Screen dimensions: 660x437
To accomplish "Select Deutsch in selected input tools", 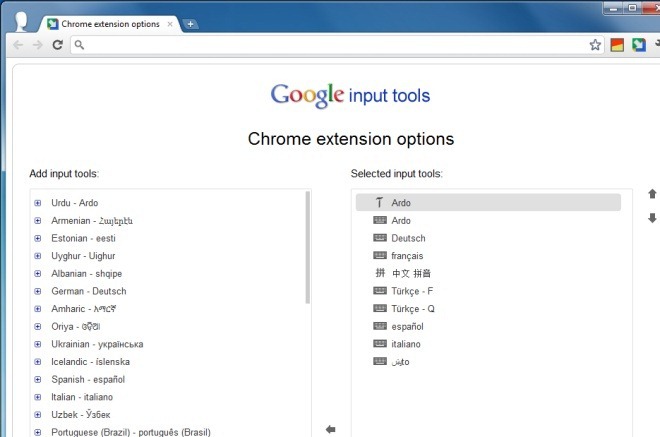I will click(x=408, y=238).
